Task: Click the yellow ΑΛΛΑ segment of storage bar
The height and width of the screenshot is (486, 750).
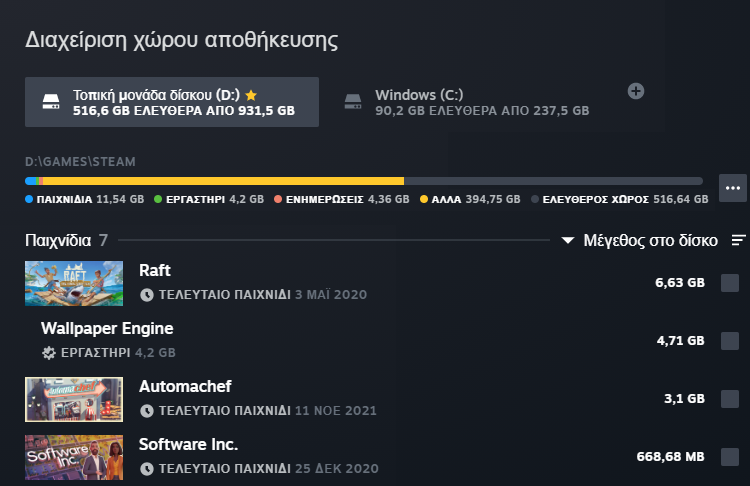Action: pyautogui.click(x=223, y=181)
